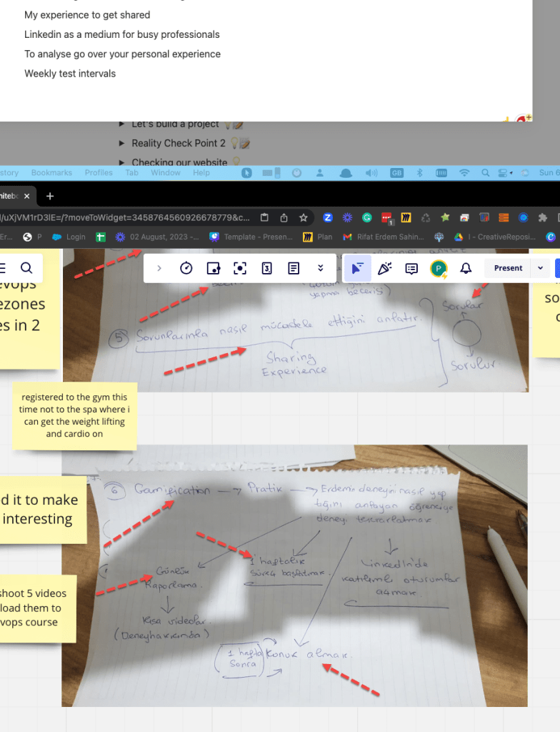Open the Miro timer tool

pos(186,268)
